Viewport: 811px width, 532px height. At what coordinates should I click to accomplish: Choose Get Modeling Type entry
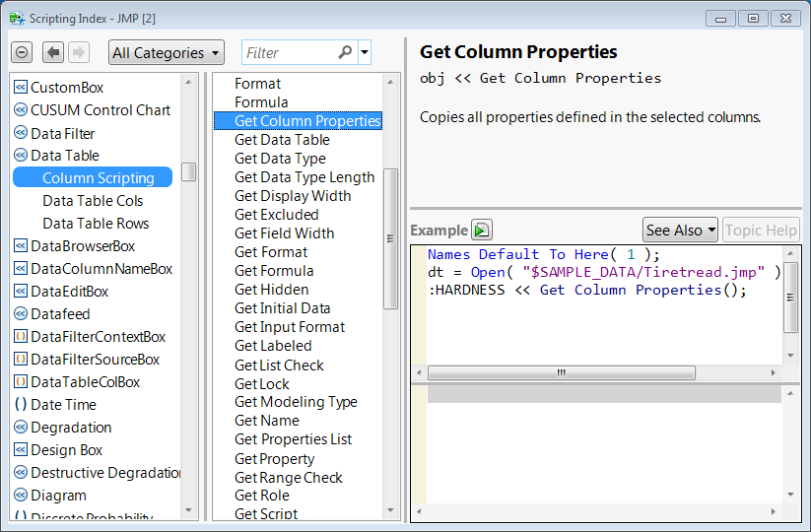click(x=296, y=402)
